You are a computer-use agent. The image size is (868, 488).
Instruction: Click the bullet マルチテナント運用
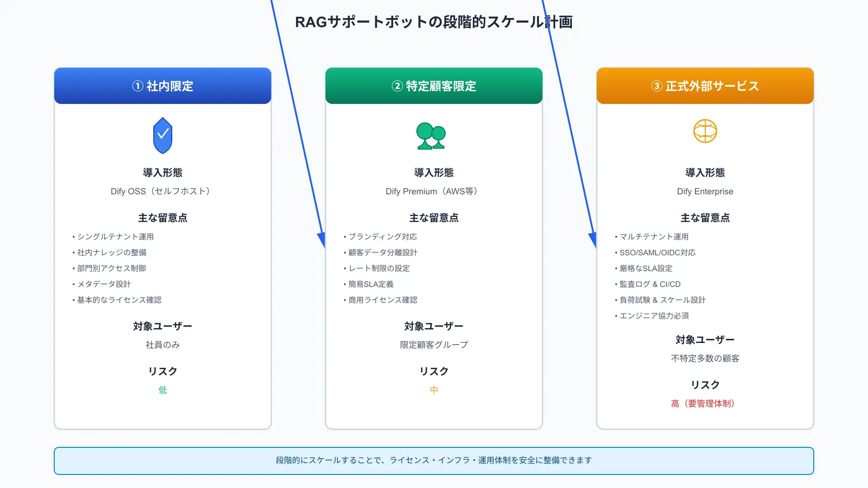click(x=651, y=237)
